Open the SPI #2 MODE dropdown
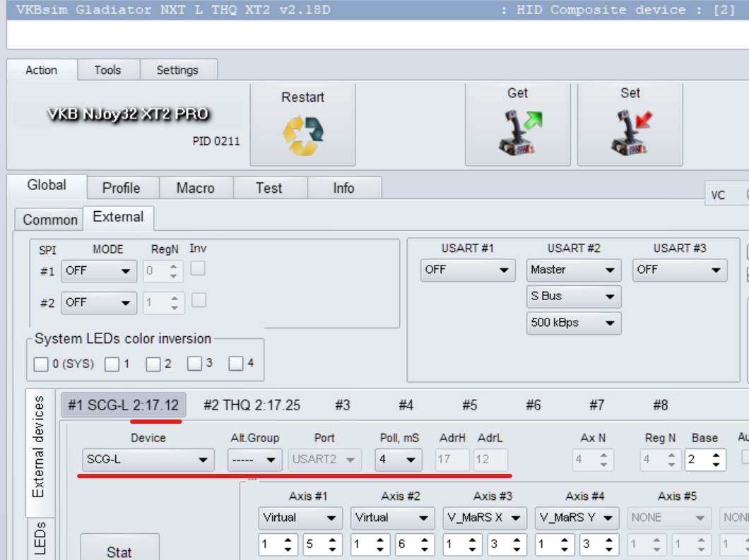 (x=99, y=303)
